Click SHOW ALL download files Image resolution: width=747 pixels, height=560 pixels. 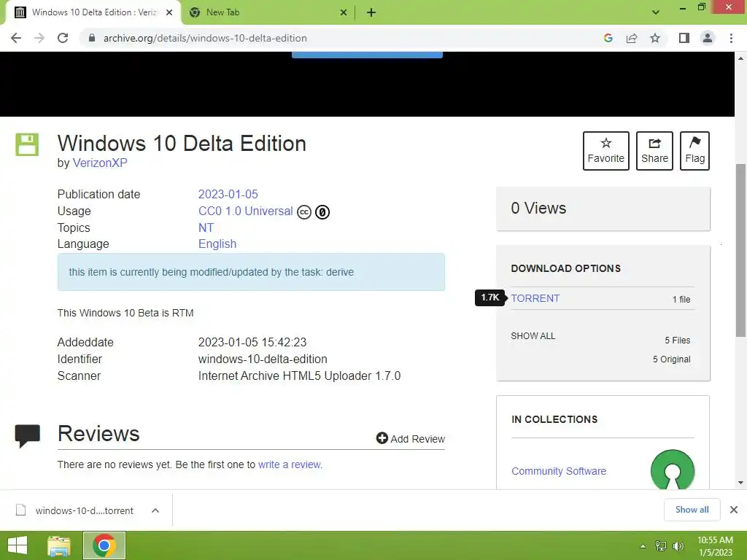[533, 335]
